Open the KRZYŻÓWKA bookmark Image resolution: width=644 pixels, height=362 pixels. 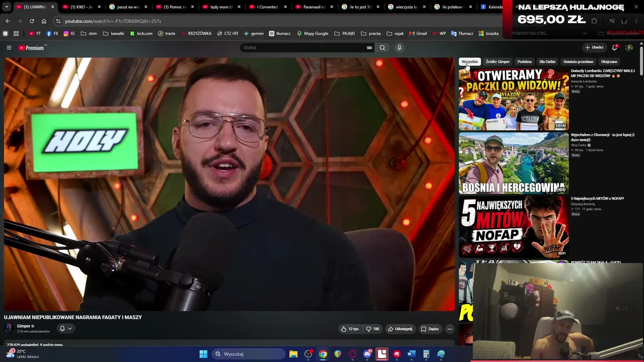coord(196,34)
